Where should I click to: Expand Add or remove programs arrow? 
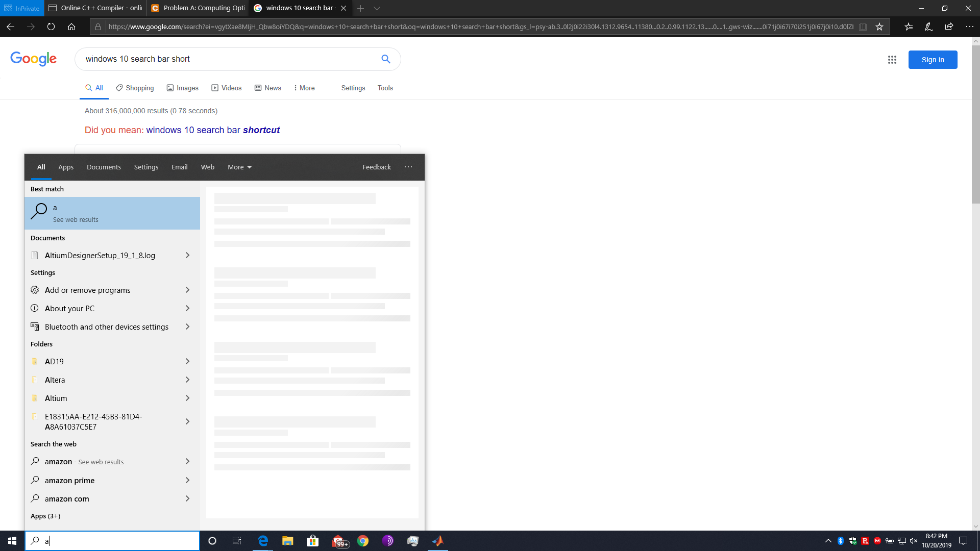(187, 290)
